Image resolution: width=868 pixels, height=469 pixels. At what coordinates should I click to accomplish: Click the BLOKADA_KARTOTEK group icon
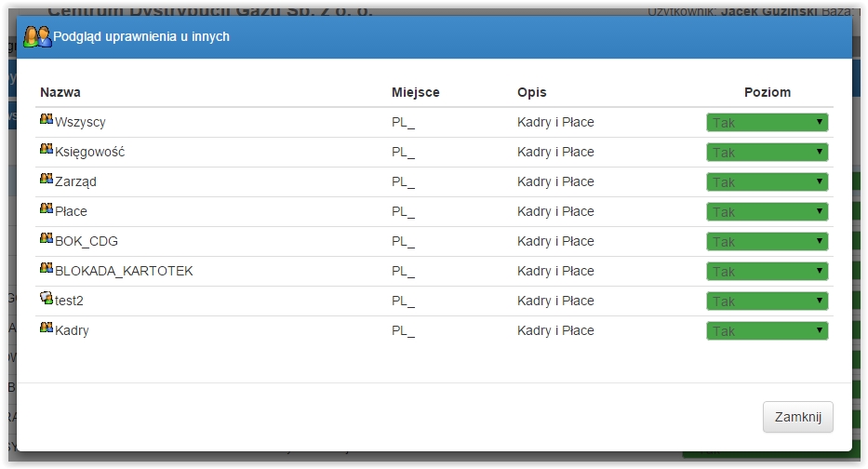pyautogui.click(x=47, y=269)
